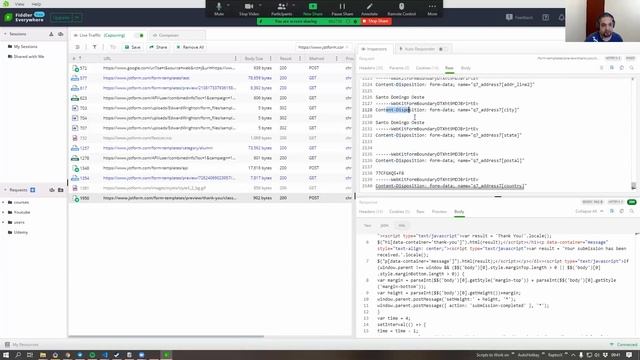Click the Remove All button

tap(190, 47)
